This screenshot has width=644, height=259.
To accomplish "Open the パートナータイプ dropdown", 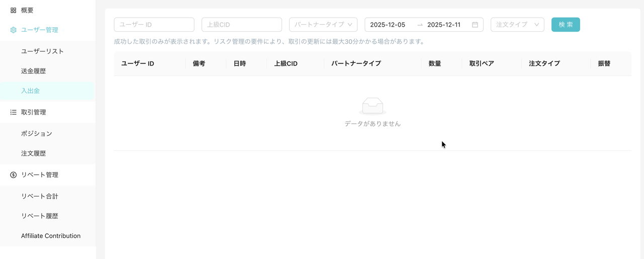I will coord(323,25).
